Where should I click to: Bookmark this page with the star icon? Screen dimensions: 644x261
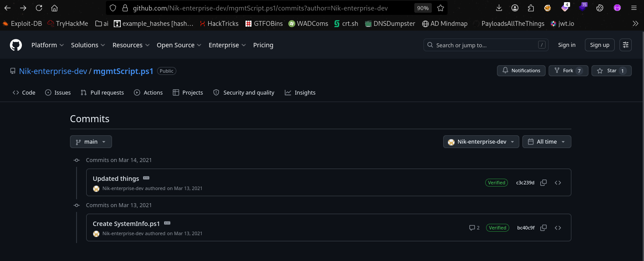point(440,8)
